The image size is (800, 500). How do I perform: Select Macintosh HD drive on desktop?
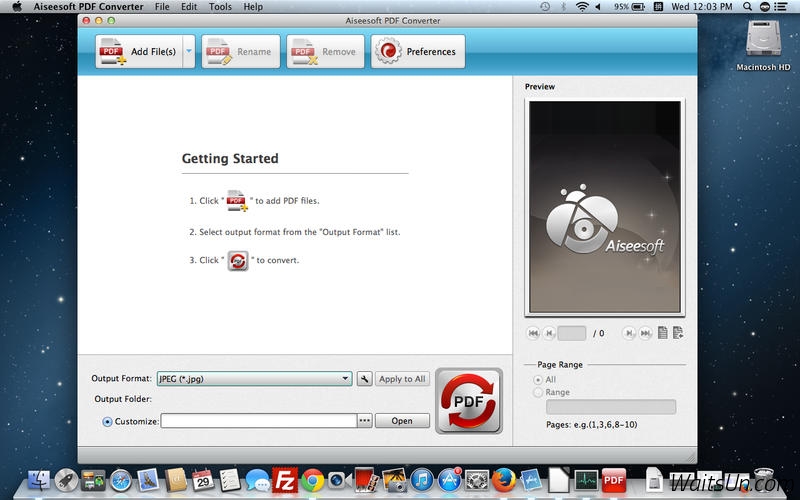click(763, 45)
